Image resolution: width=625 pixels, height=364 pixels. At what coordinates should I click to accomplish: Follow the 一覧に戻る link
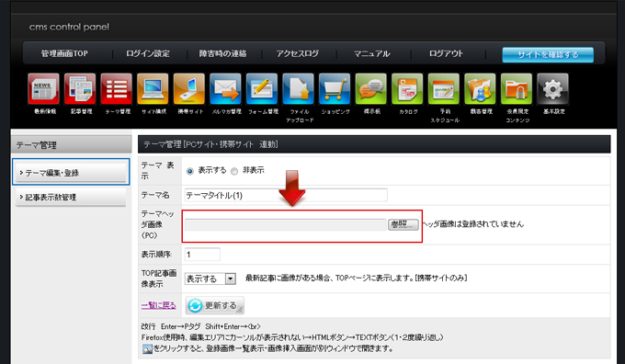coord(159,305)
